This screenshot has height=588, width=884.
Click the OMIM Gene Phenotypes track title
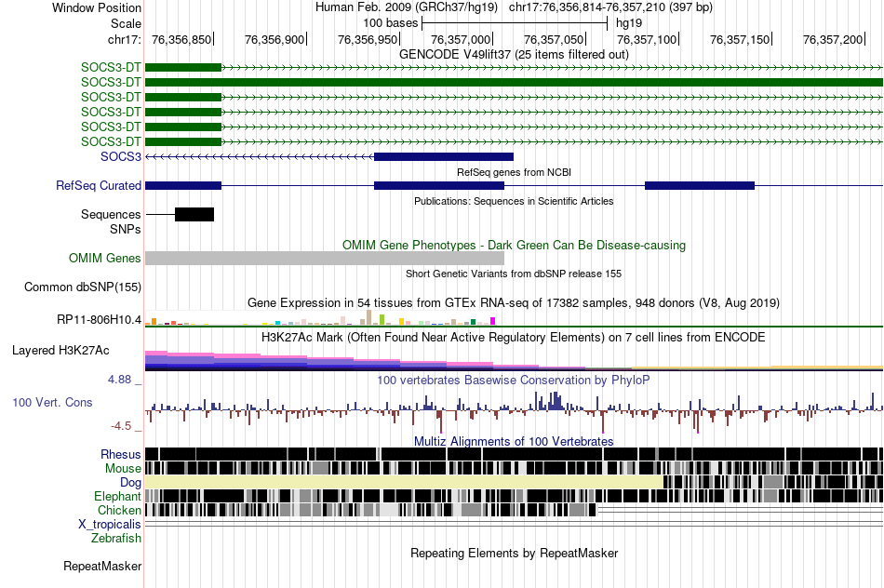[x=514, y=246]
